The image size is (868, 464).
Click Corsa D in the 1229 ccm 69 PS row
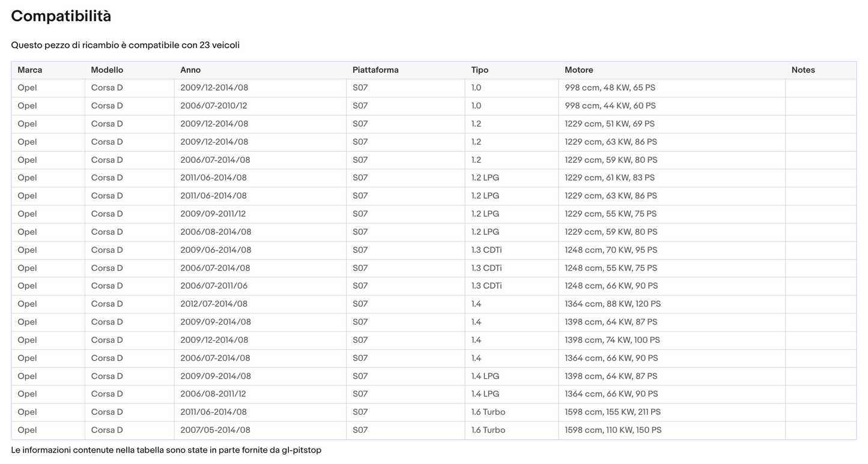(x=107, y=124)
